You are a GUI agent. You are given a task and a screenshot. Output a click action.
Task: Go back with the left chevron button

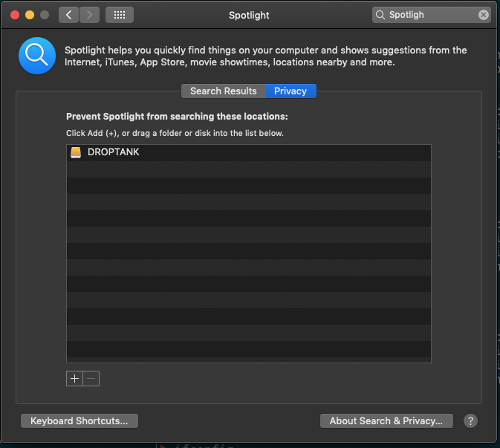click(68, 15)
